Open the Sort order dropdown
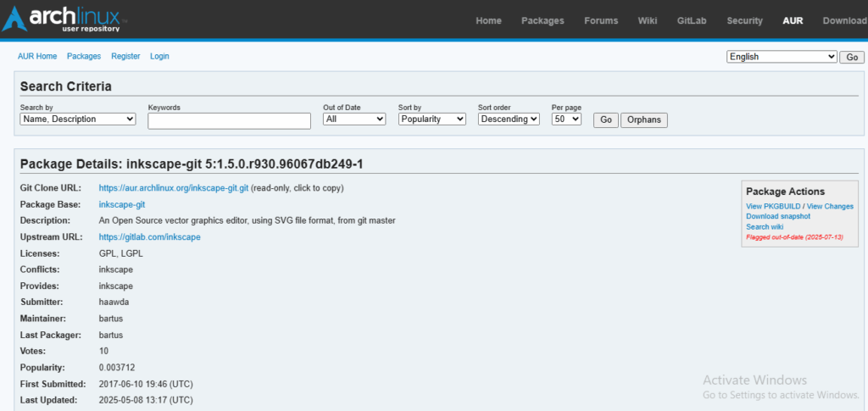Viewport: 868px width, 411px height. (509, 119)
